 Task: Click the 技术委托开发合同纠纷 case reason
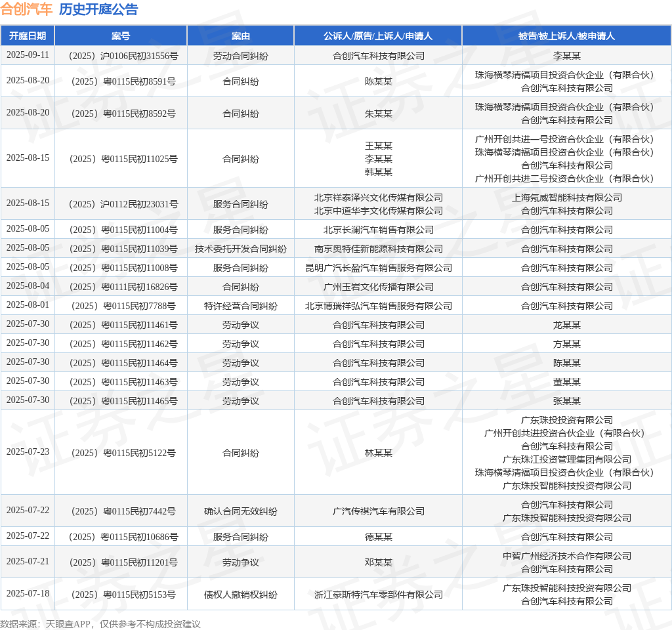pos(240,249)
